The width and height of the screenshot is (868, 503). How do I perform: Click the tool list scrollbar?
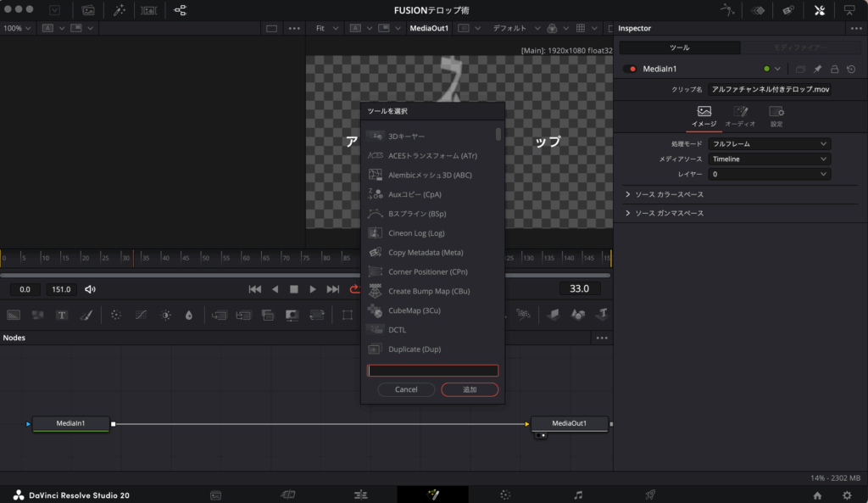(x=498, y=134)
